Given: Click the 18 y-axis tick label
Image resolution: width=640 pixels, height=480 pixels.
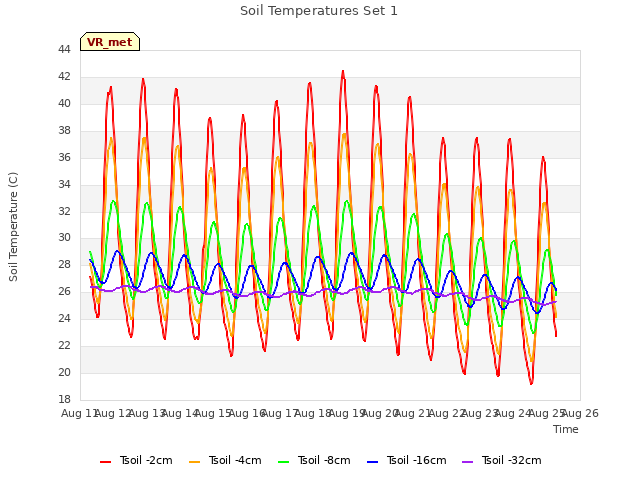Looking at the screenshot, I should click(64, 399).
